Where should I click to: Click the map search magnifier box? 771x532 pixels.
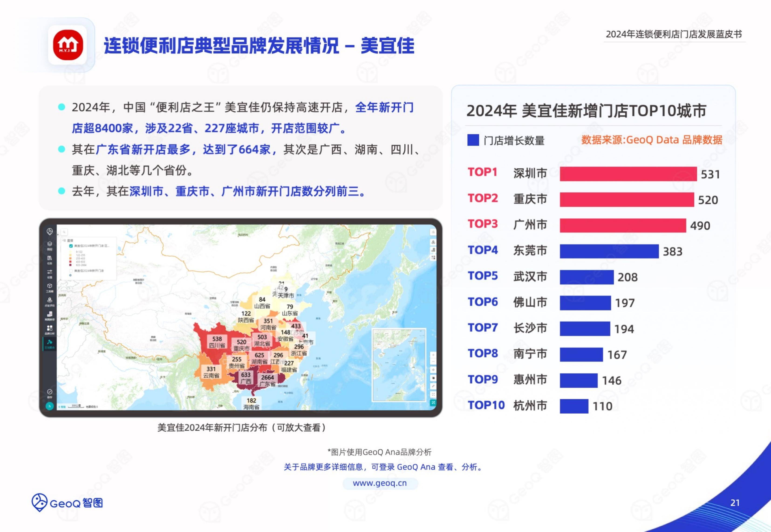coord(64,232)
